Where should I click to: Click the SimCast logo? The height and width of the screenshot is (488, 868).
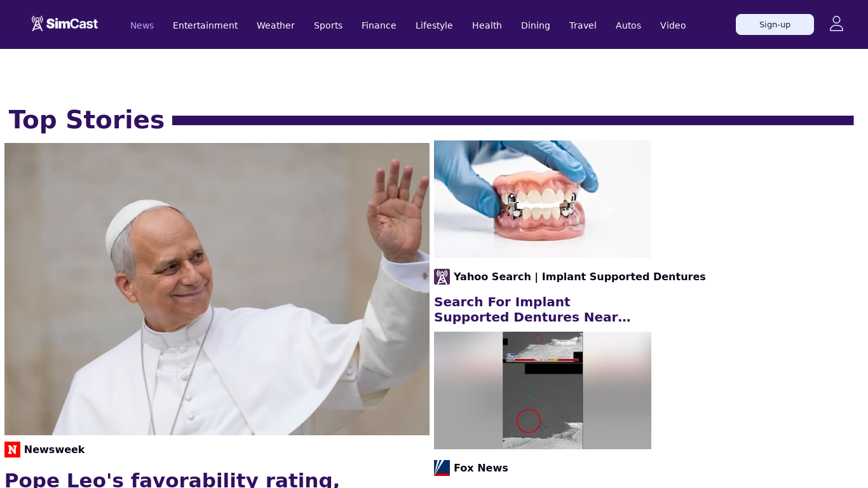pyautogui.click(x=64, y=24)
